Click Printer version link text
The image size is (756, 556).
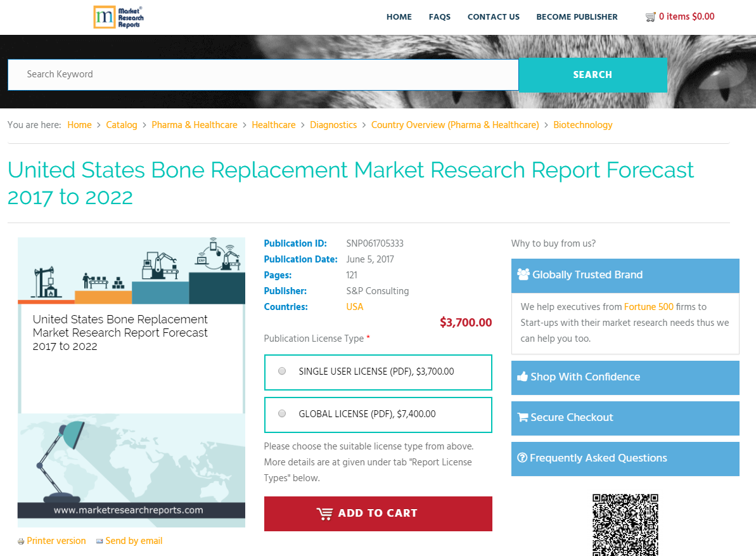tap(56, 541)
